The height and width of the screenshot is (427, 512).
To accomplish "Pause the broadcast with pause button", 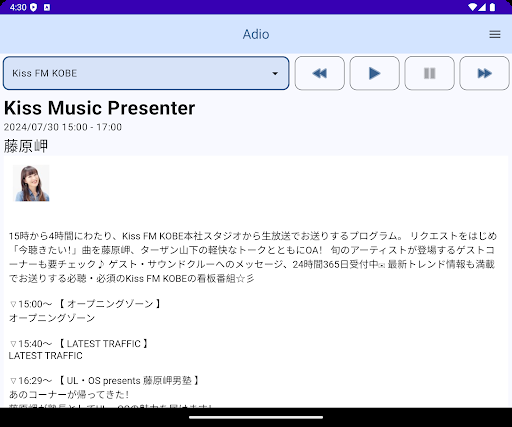I will click(x=429, y=73).
